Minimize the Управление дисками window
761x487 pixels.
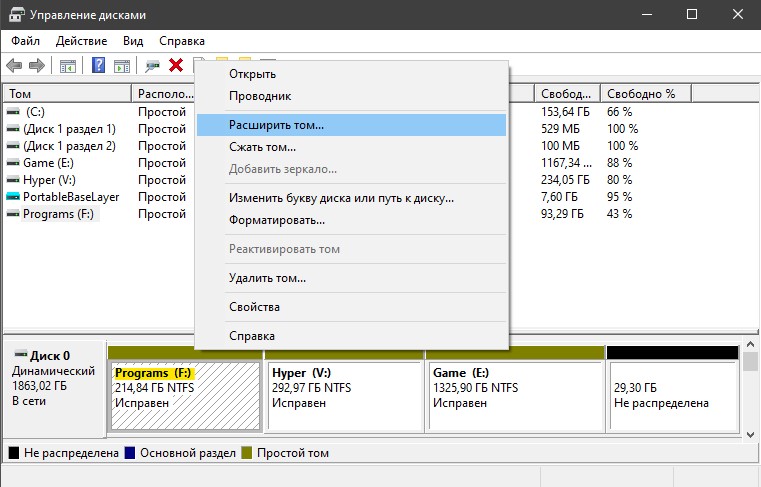[x=646, y=15]
